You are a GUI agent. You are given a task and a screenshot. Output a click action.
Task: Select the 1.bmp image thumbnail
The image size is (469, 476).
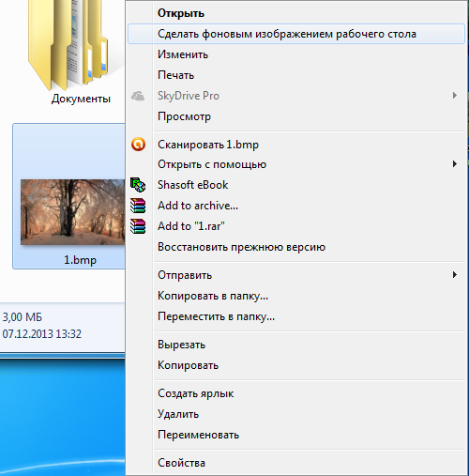pos(72,212)
